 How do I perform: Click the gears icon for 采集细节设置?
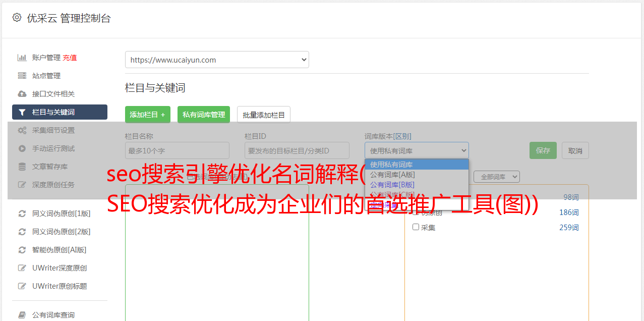pyautogui.click(x=22, y=130)
